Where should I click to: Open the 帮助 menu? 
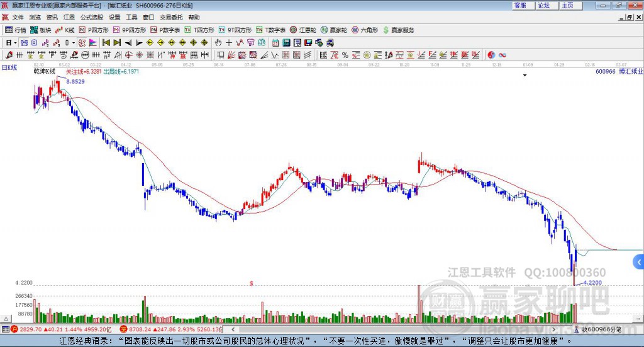coord(194,17)
